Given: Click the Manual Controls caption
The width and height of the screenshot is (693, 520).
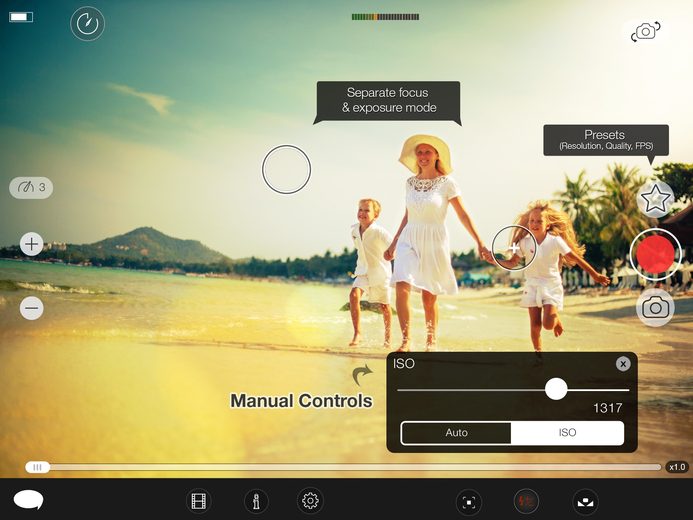Looking at the screenshot, I should 301,401.
